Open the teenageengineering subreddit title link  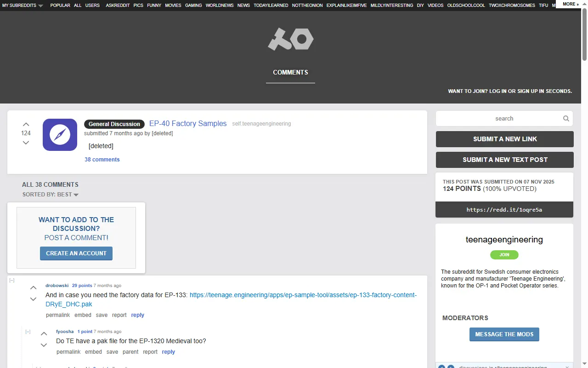click(x=504, y=240)
